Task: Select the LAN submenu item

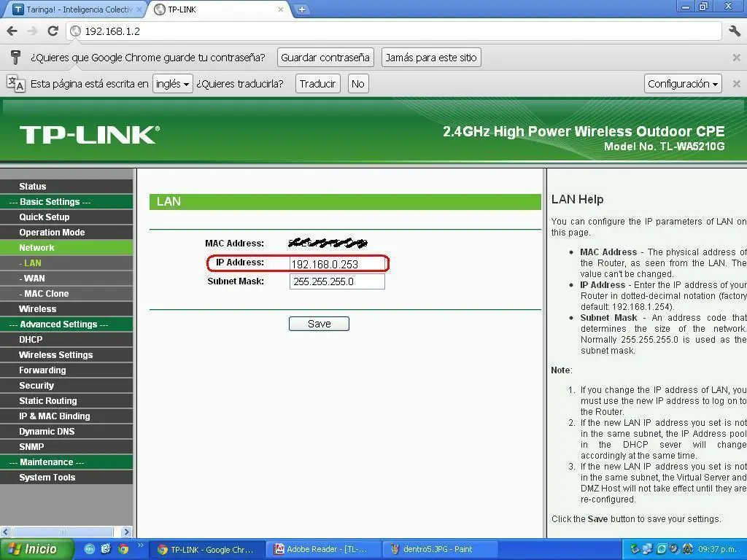Action: coord(66,262)
